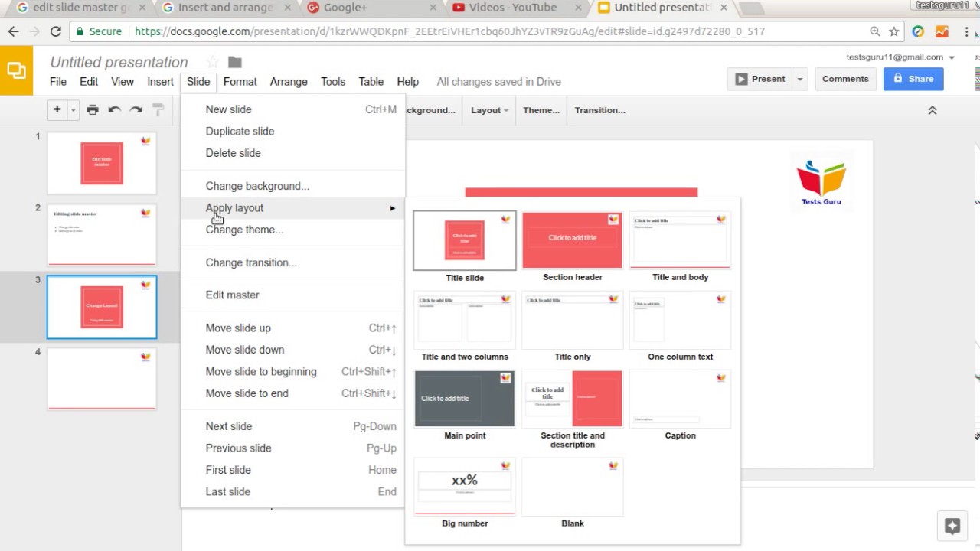Choose Edit master

point(292,295)
